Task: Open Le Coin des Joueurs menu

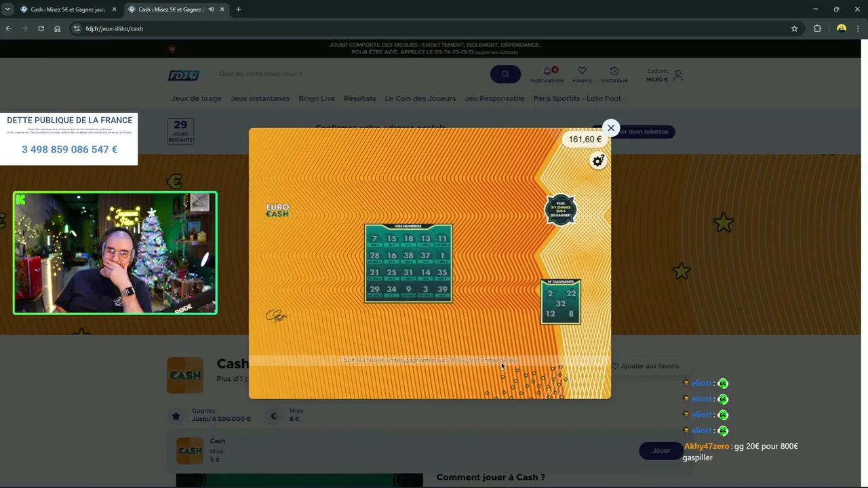Action: click(420, 98)
